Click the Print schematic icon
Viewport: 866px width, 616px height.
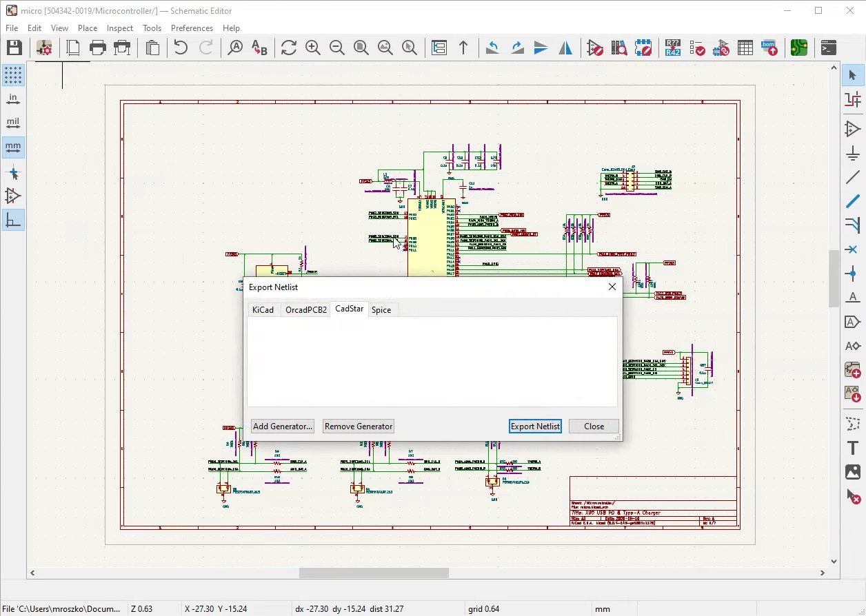98,48
